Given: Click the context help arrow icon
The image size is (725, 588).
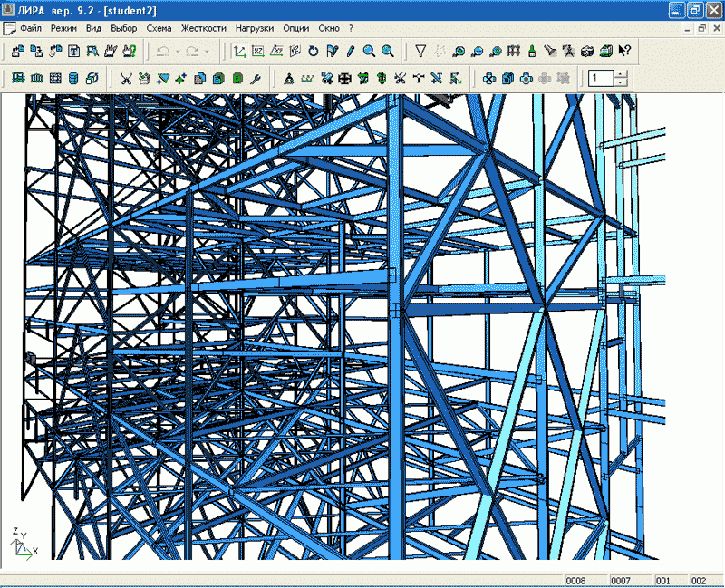Looking at the screenshot, I should point(624,52).
